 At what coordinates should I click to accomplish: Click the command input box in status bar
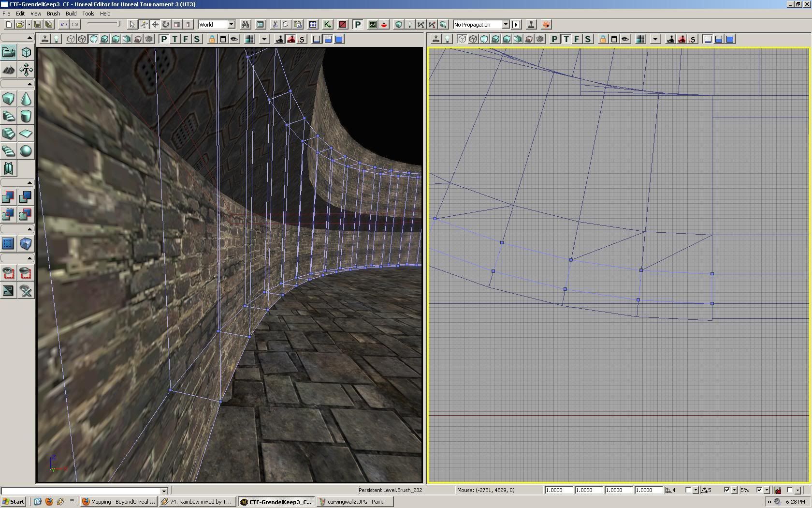point(84,491)
